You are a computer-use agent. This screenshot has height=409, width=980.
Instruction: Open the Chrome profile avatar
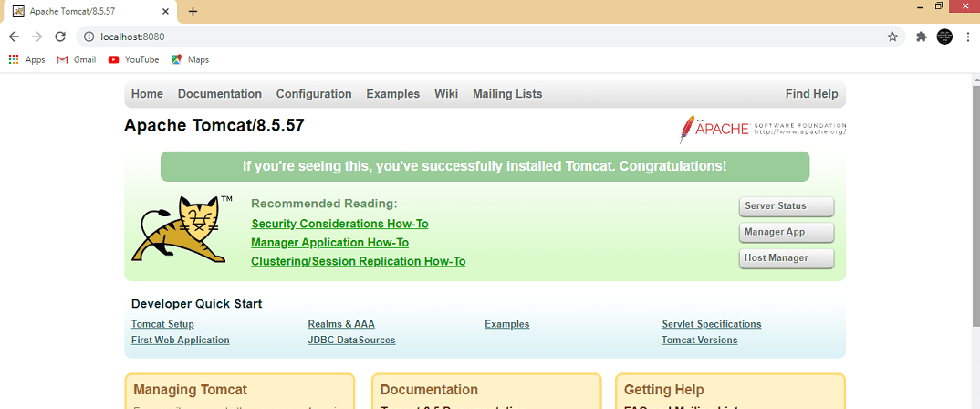944,37
